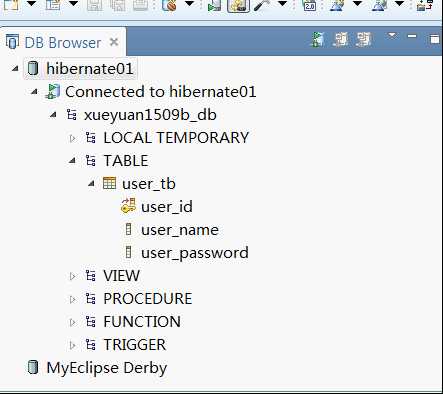Select the user_password column
Viewport: 443px width, 394px height.
click(195, 253)
